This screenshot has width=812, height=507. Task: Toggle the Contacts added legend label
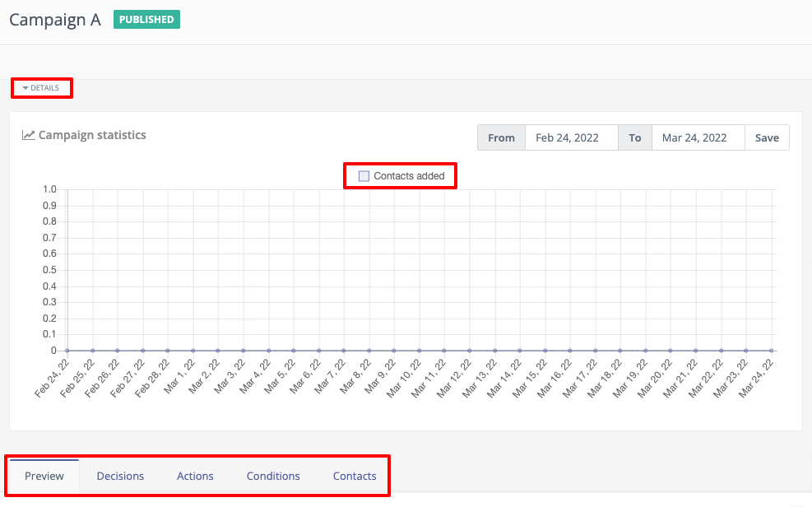409,176
